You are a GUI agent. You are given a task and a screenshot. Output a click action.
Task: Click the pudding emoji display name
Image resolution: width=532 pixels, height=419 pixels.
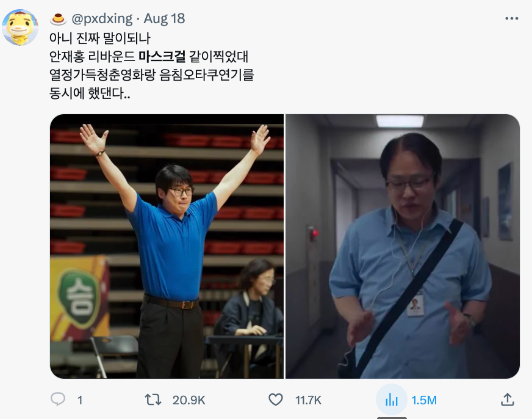pyautogui.click(x=58, y=19)
